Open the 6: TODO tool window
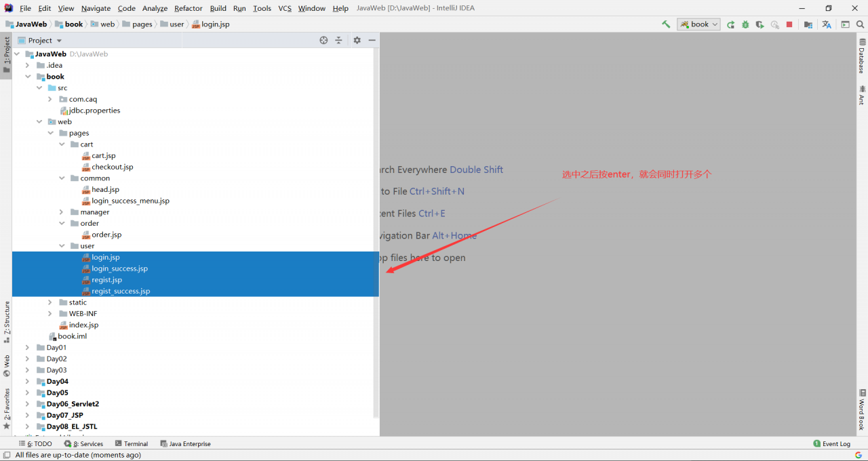This screenshot has height=461, width=868. click(35, 443)
